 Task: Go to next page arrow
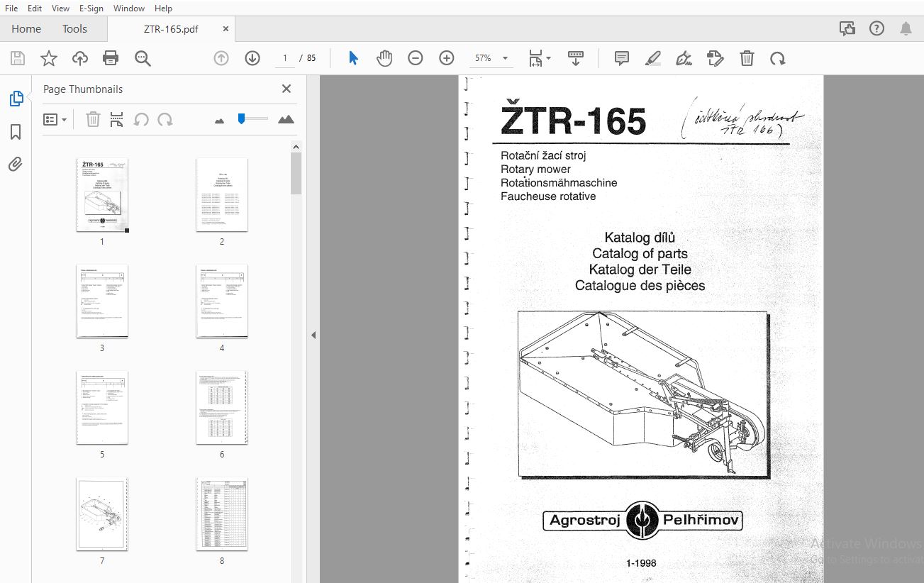click(252, 58)
